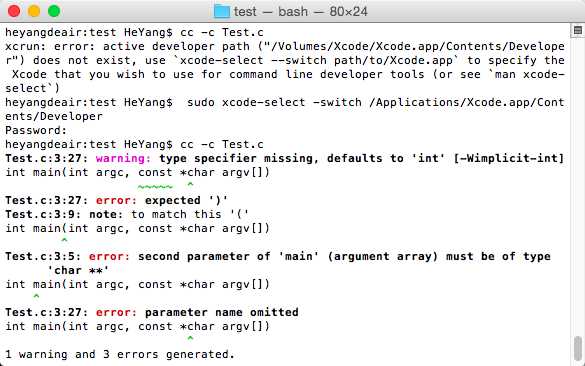Click the scrollbar track above the thumb
This screenshot has width=585, height=366.
pyautogui.click(x=578, y=187)
